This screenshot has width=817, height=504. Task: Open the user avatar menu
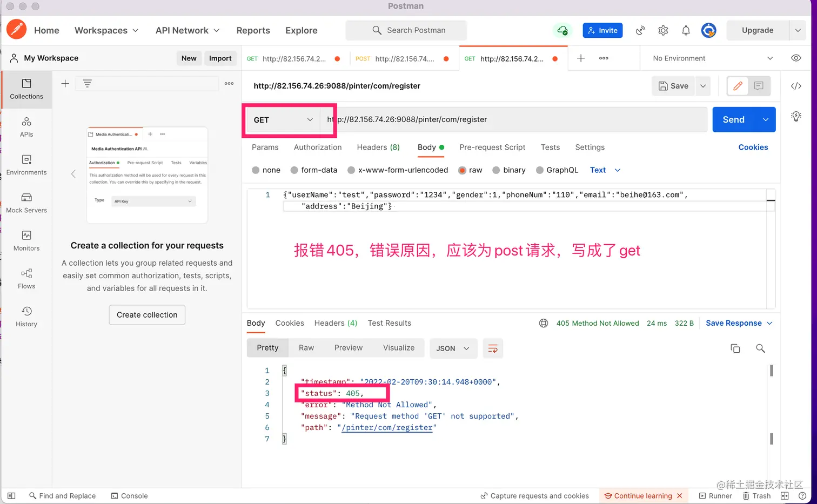[x=708, y=30]
